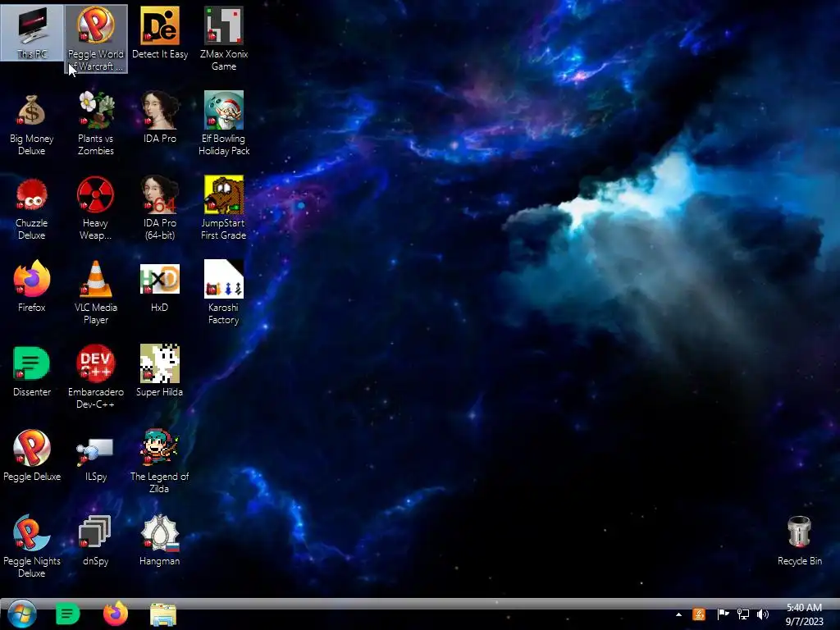Open Action Center flag icon
The image size is (840, 630).
tap(723, 614)
